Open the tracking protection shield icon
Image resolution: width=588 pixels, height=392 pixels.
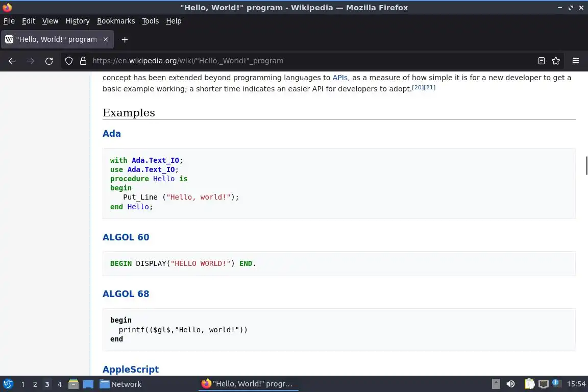point(68,61)
